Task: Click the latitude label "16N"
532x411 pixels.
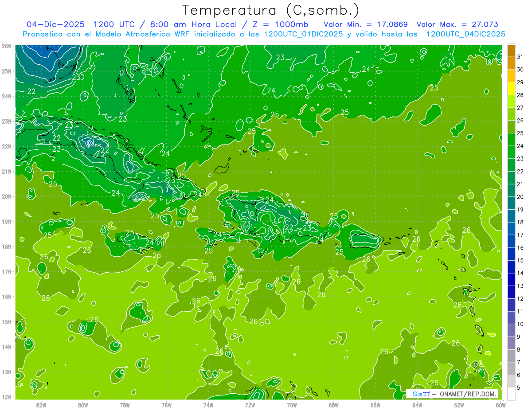Action: pyautogui.click(x=7, y=297)
